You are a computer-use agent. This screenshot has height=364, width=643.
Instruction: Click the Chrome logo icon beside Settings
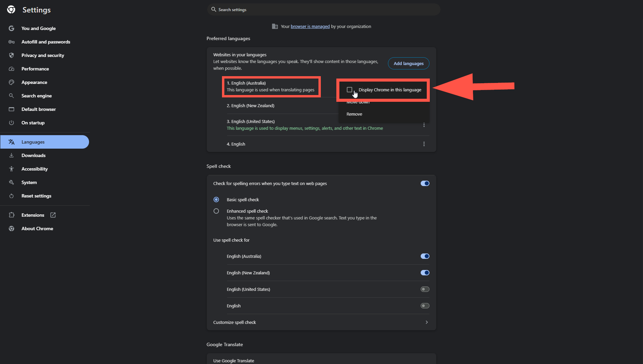[11, 10]
